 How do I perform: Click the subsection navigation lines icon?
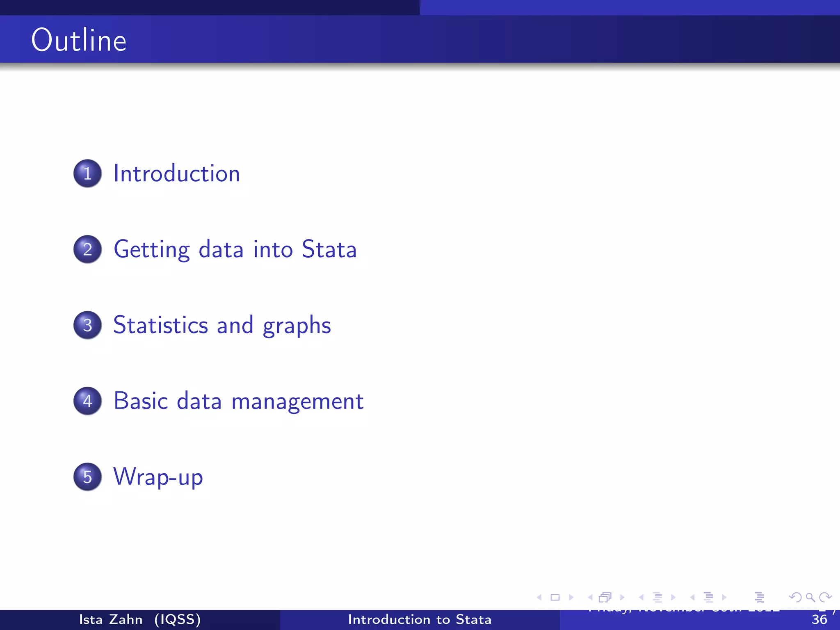657,598
